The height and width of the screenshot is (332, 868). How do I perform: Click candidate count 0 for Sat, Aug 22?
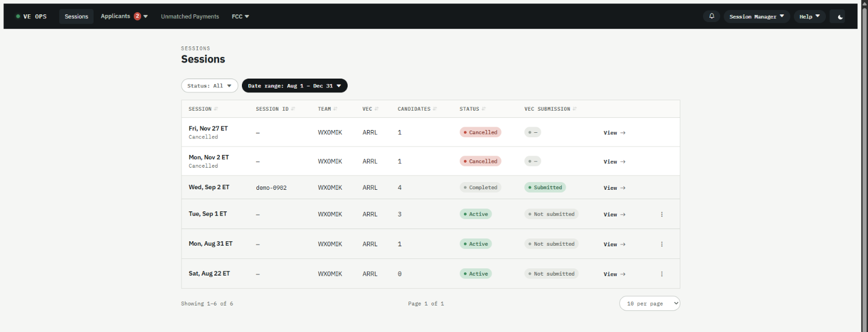400,274
